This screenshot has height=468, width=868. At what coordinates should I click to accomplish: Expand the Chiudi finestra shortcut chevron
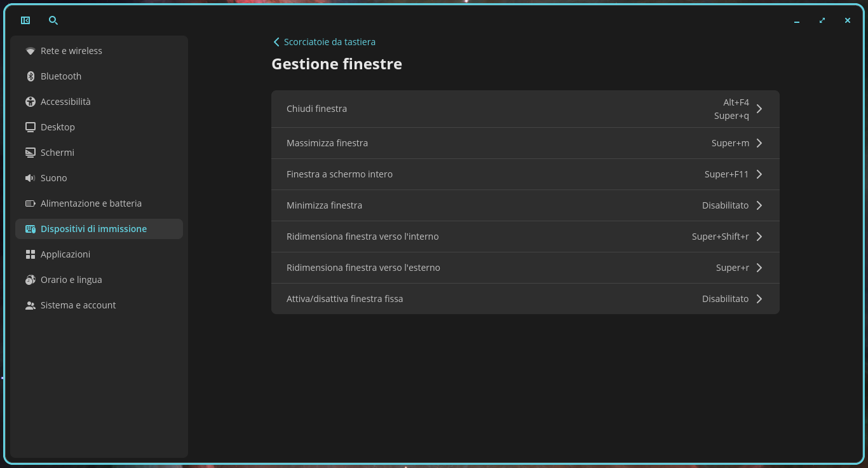(x=759, y=109)
